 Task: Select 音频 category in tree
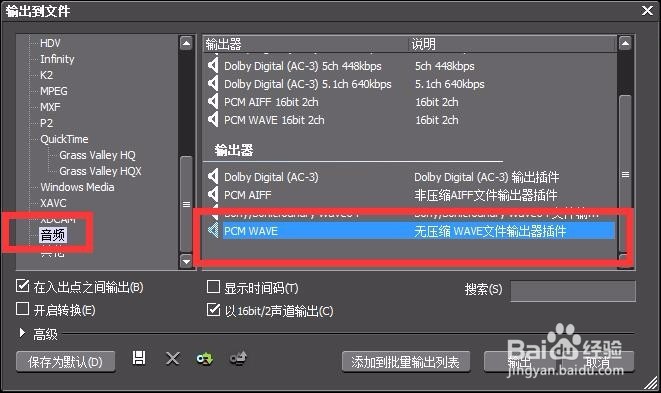(53, 235)
